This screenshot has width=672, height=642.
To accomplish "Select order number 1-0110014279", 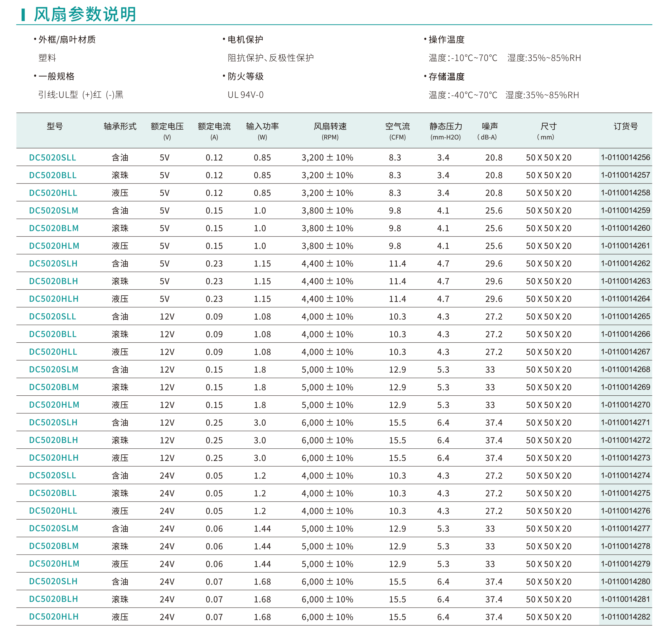I will pos(625,564).
